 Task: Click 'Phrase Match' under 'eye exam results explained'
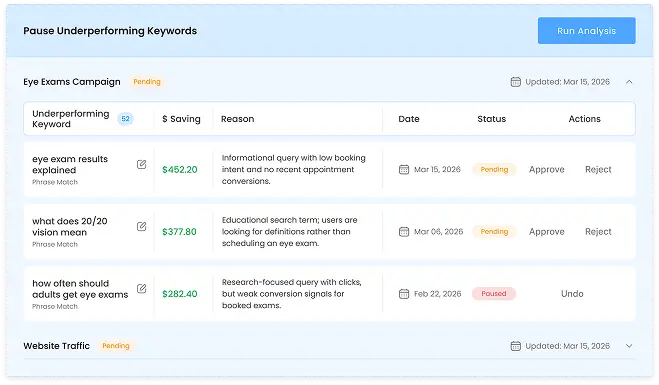tap(55, 182)
